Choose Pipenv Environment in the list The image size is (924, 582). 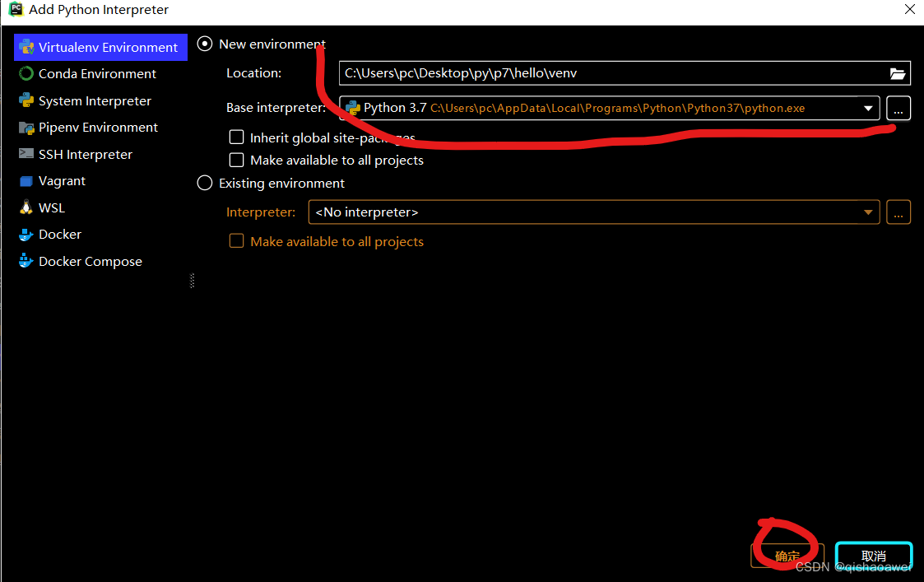100,128
